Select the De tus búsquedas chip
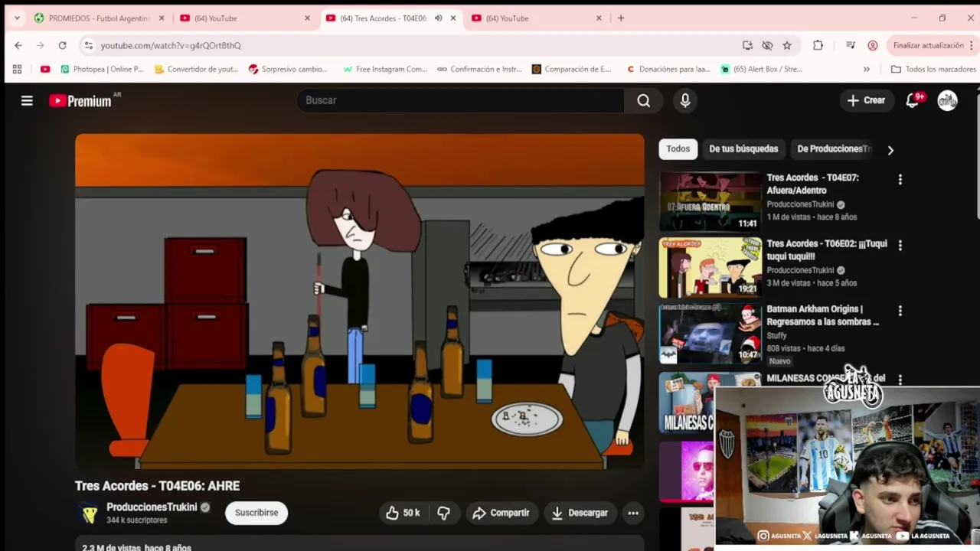 [743, 149]
